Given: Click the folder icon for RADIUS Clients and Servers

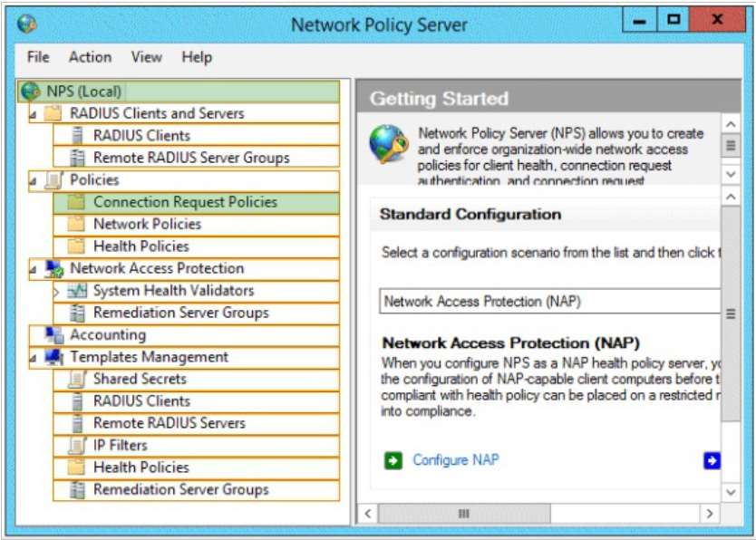Looking at the screenshot, I should 53,113.
